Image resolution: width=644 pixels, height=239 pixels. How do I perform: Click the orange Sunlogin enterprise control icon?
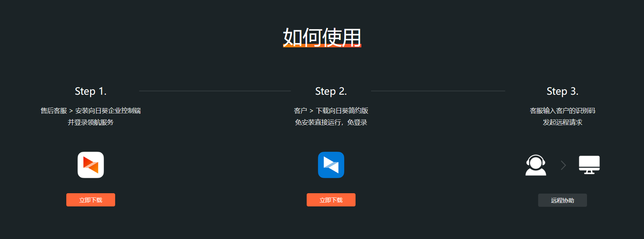click(91, 165)
